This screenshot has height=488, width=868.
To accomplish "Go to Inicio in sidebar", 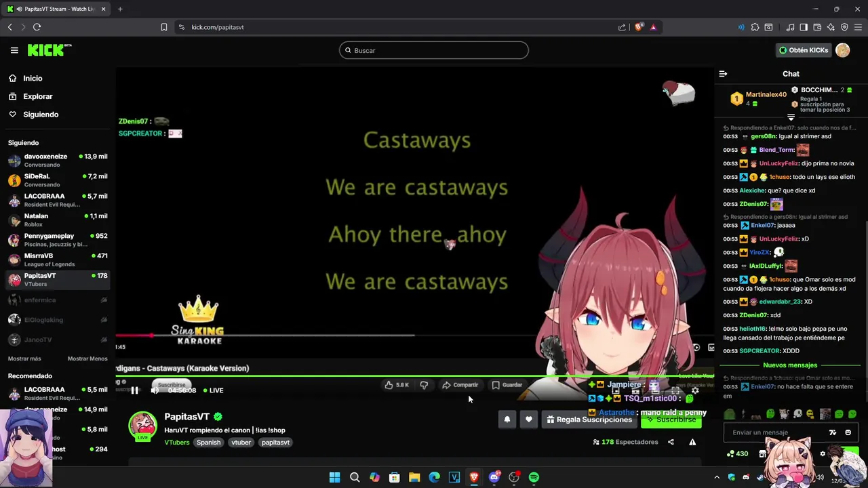I will tap(33, 78).
